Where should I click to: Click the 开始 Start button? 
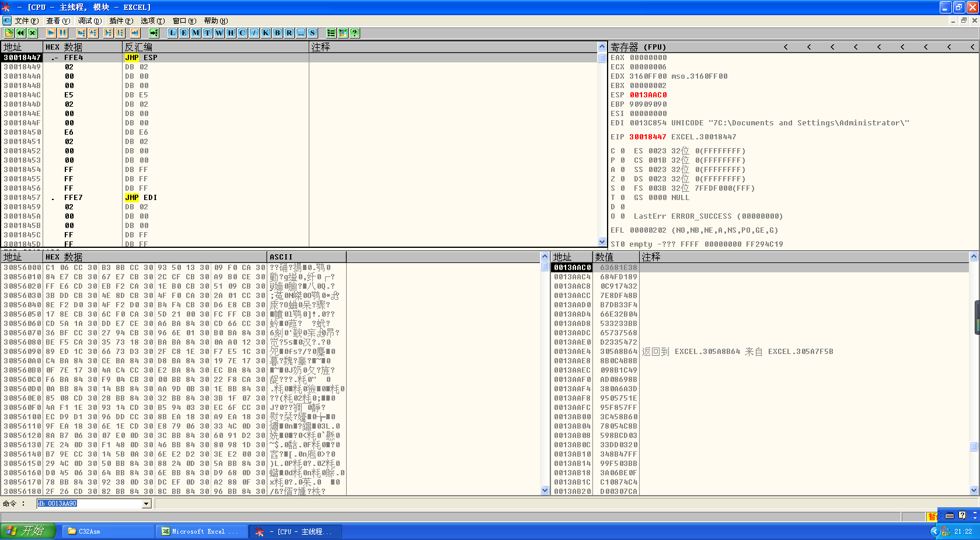(28, 531)
